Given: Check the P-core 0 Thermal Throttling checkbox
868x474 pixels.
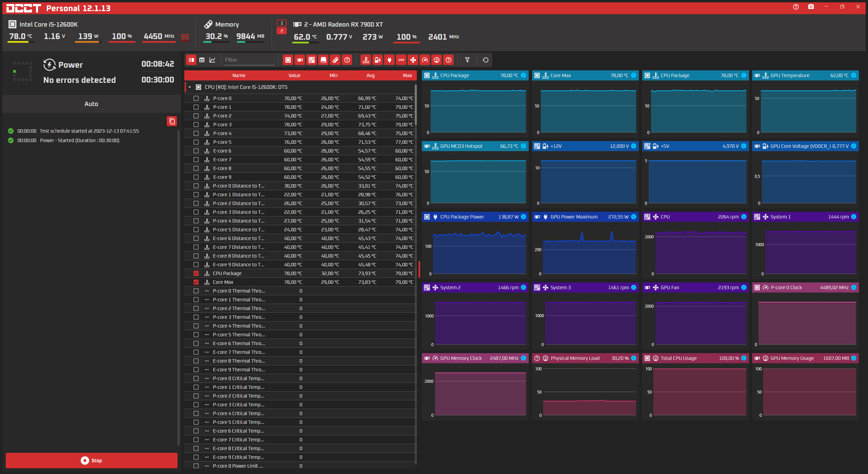Looking at the screenshot, I should click(x=196, y=291).
